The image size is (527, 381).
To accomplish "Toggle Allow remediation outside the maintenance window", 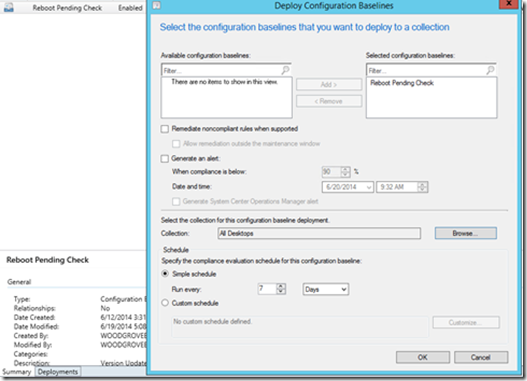I will 176,144.
